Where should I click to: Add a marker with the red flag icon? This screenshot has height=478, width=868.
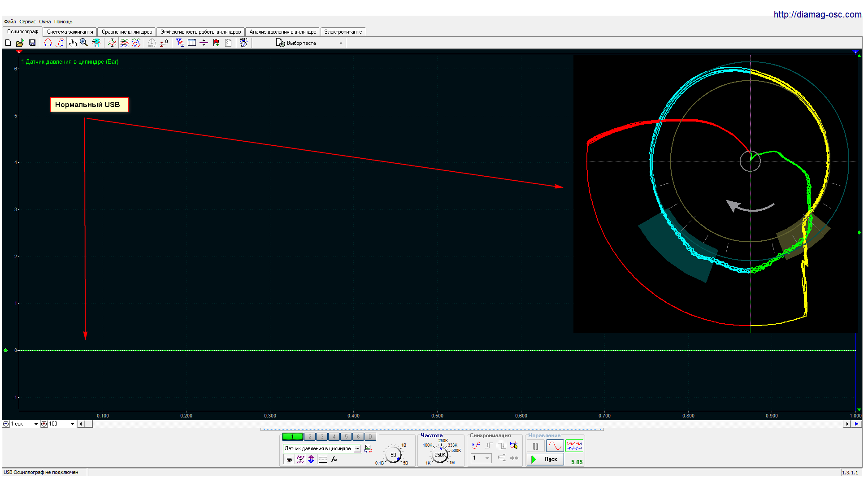[x=216, y=43]
